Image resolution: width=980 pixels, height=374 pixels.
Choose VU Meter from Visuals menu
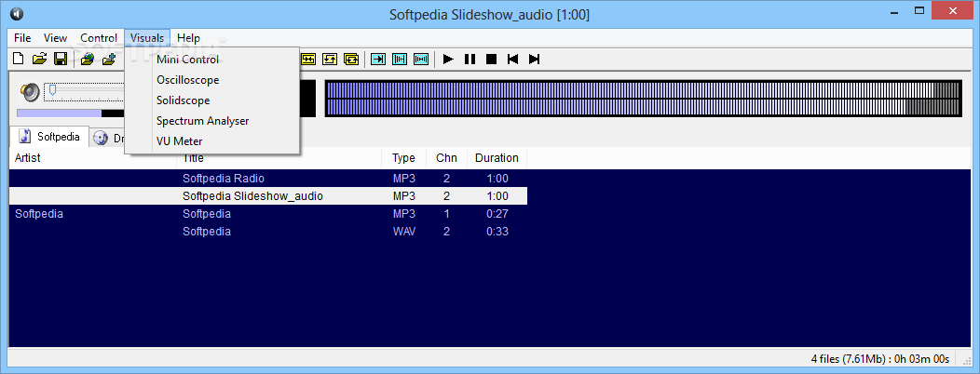(212, 141)
